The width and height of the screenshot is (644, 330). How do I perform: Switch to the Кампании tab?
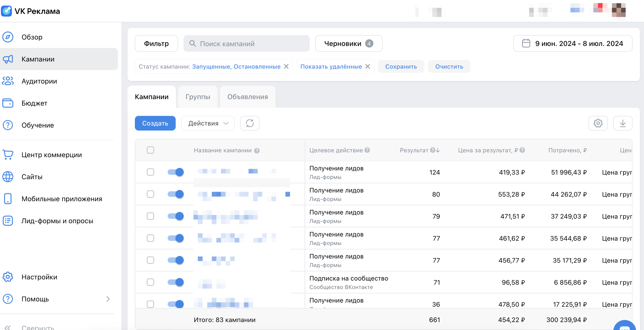click(152, 97)
